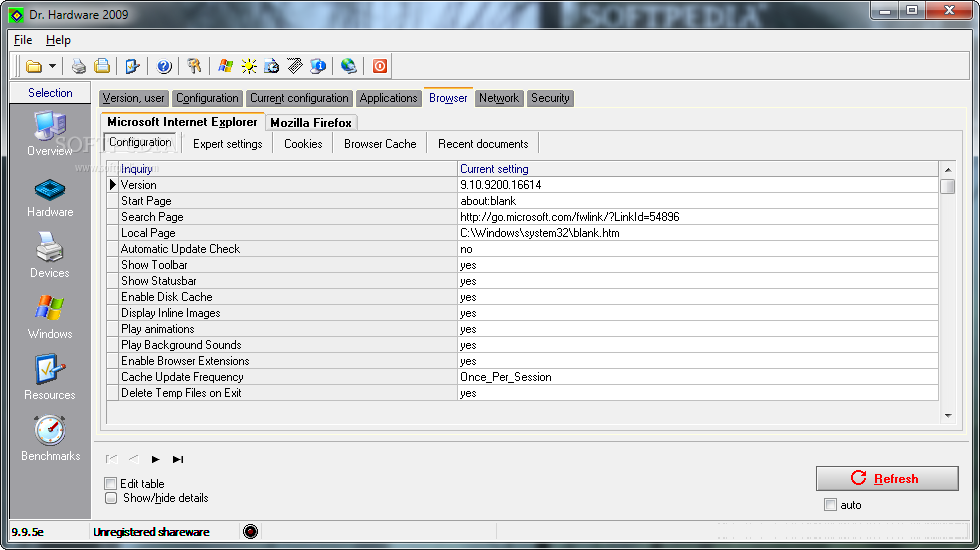The width and height of the screenshot is (980, 550).
Task: Click the gray printer toolbar icon
Action: coord(79,66)
